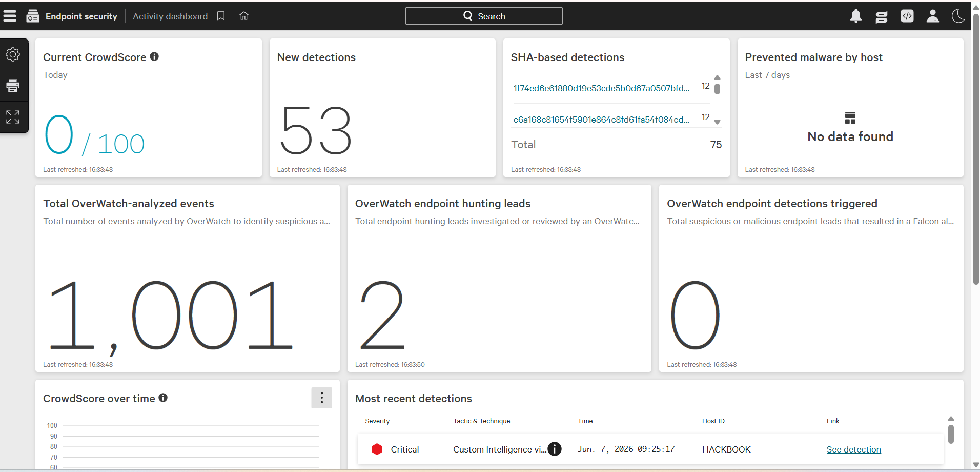Image resolution: width=980 pixels, height=472 pixels.
Task: Click SHA-based detections scroll up arrow
Action: point(718,77)
